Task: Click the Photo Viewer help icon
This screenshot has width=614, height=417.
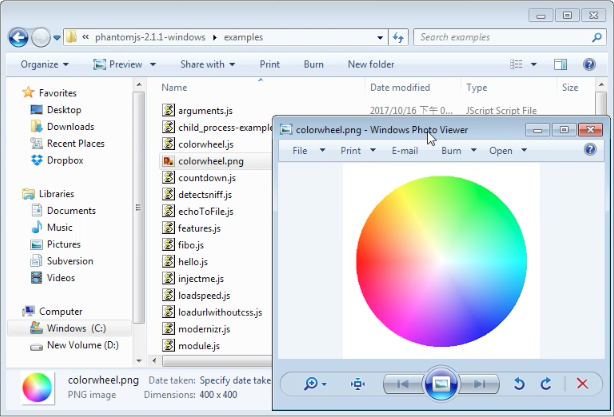Action: point(590,149)
